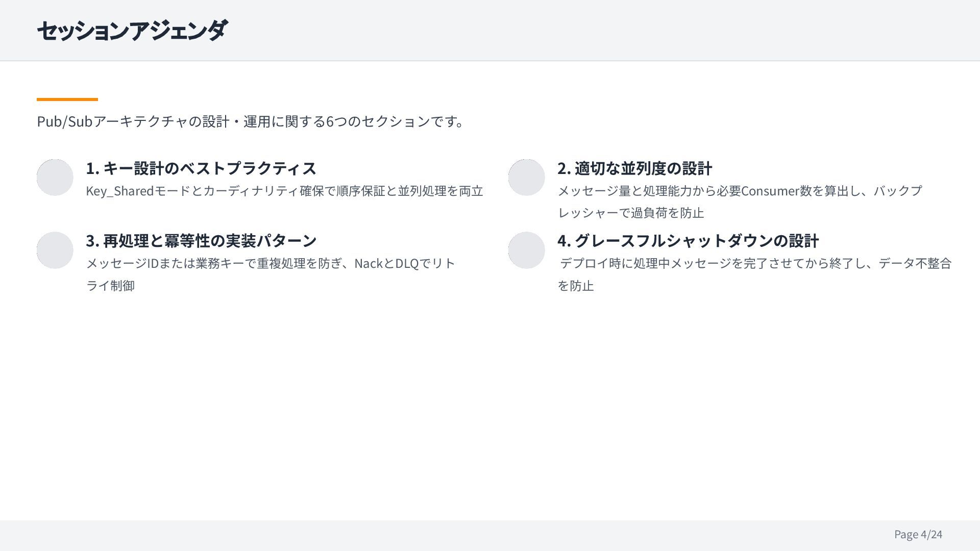Click the intro sentence Pub/Subアーキテクチャの設計・運用

pos(250,122)
